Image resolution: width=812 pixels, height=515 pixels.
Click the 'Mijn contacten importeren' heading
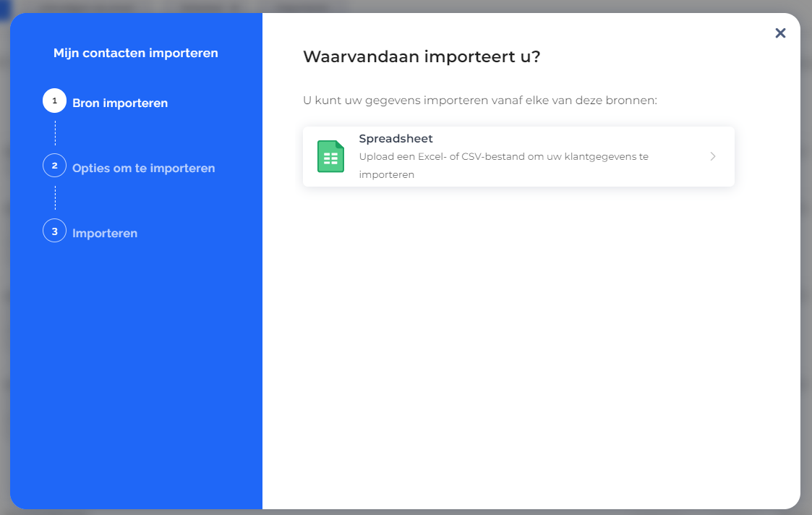click(x=136, y=54)
